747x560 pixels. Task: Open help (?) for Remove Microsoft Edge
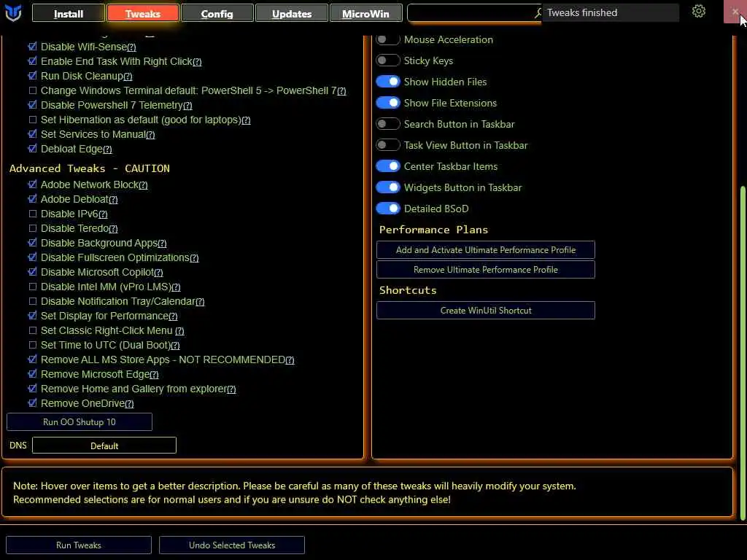154,375
